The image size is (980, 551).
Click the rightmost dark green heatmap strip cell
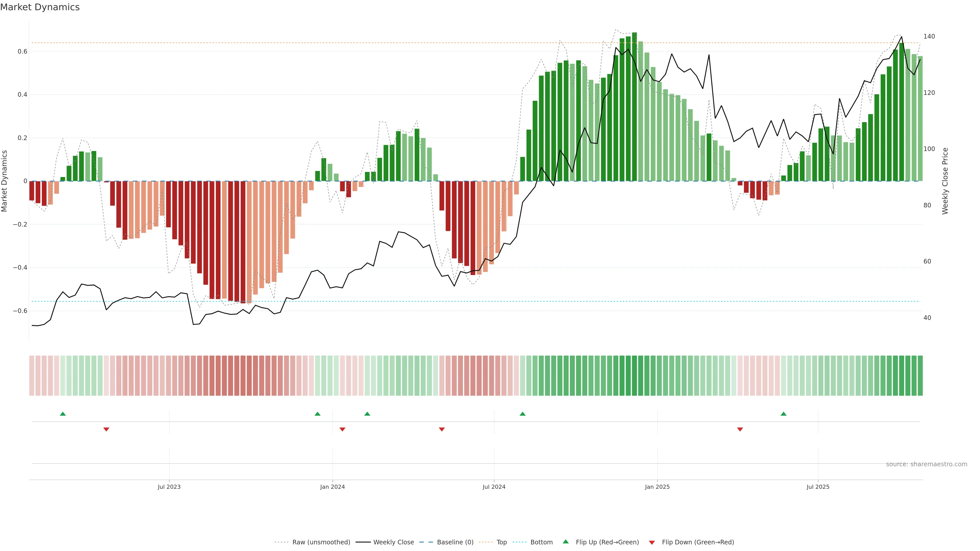click(x=920, y=376)
